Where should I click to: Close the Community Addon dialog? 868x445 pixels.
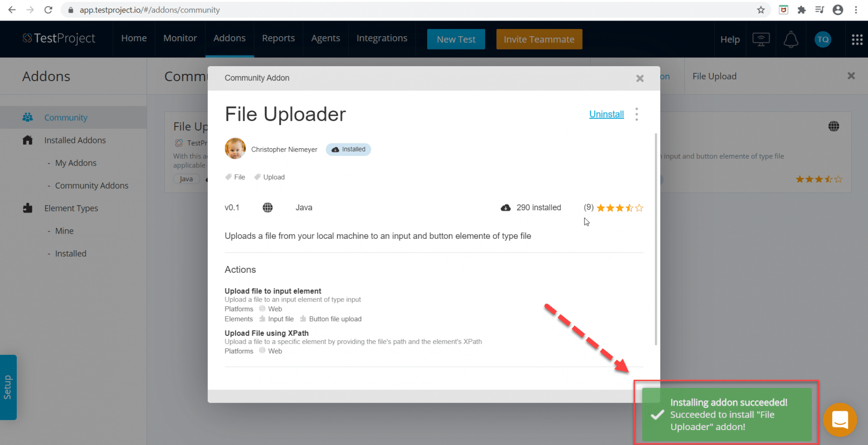click(640, 78)
